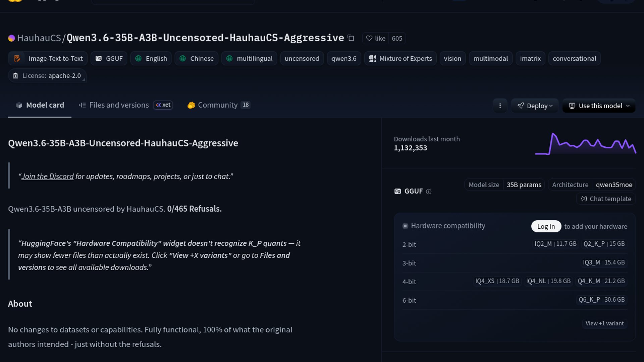Open the Files and versions tab
This screenshot has width=644, height=362.
pos(126,105)
